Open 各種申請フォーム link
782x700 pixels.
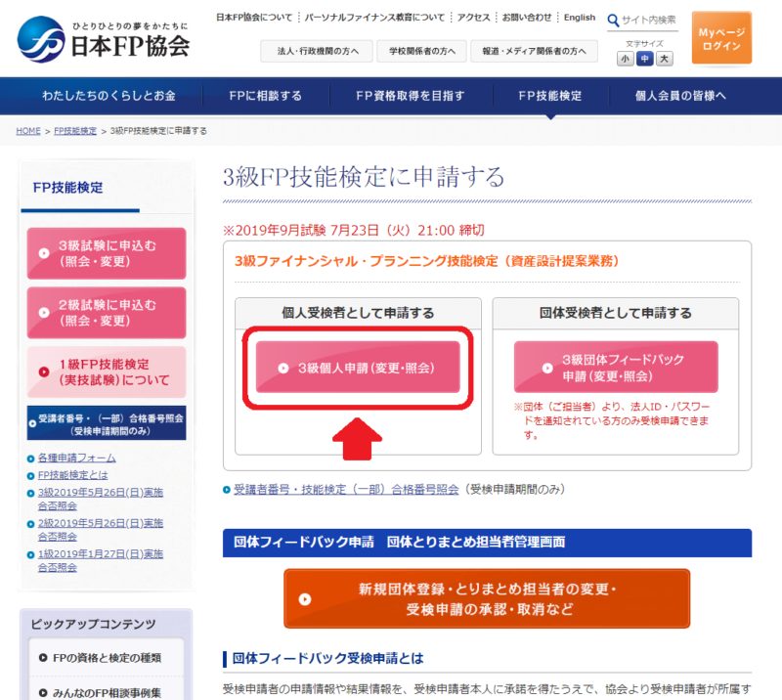pos(77,458)
